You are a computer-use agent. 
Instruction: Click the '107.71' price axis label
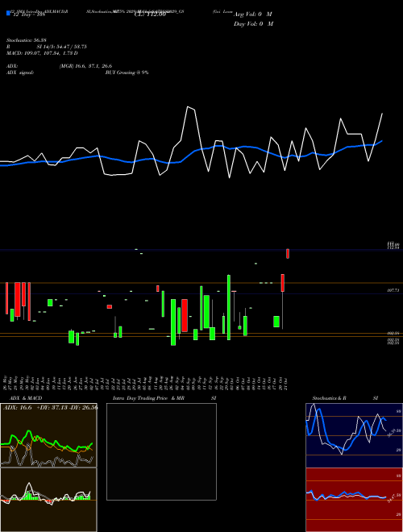click(x=393, y=290)
